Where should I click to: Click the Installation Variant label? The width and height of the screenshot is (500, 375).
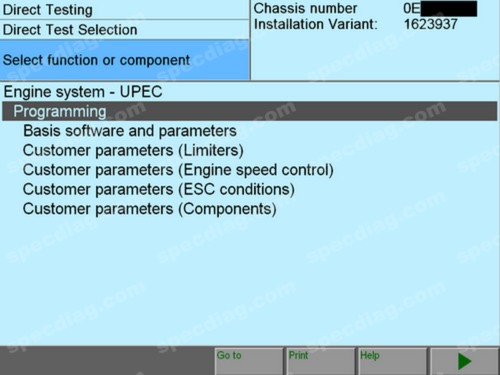(316, 24)
